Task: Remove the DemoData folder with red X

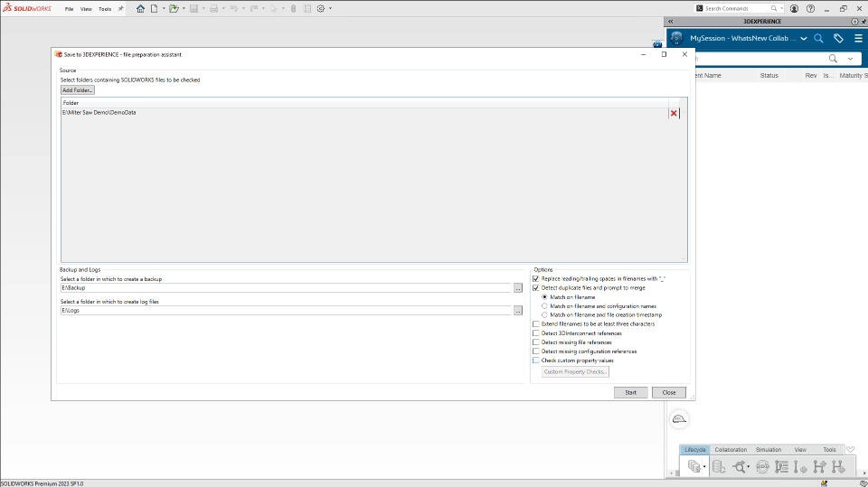Action: [674, 113]
